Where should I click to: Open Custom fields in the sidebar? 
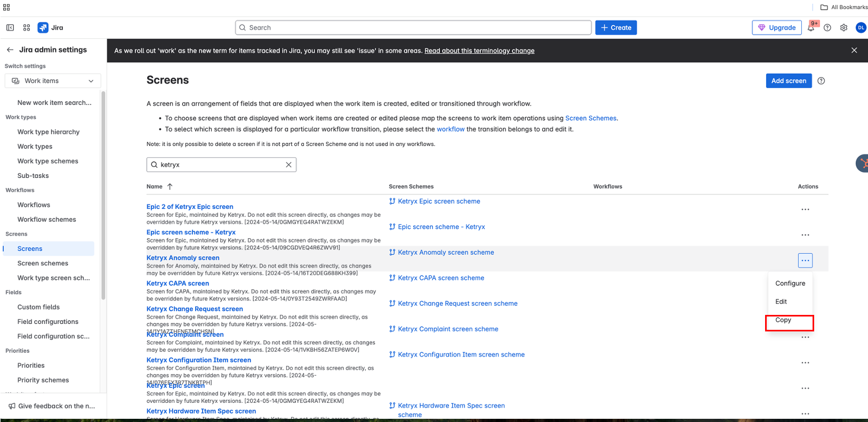pyautogui.click(x=49, y=307)
